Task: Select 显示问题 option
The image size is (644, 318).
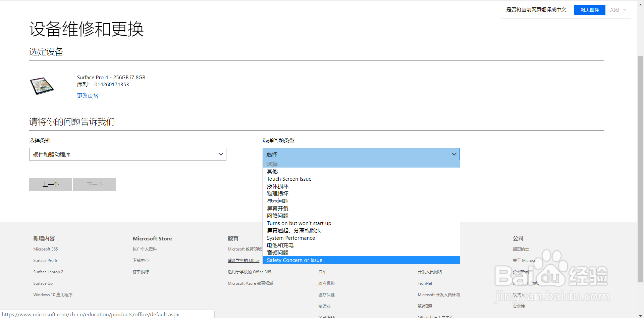Action: point(361,201)
